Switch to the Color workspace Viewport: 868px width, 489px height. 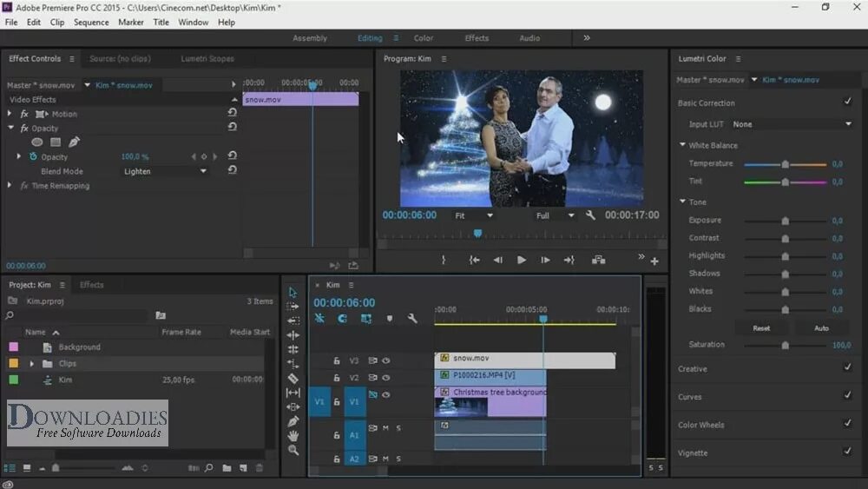[x=424, y=38]
